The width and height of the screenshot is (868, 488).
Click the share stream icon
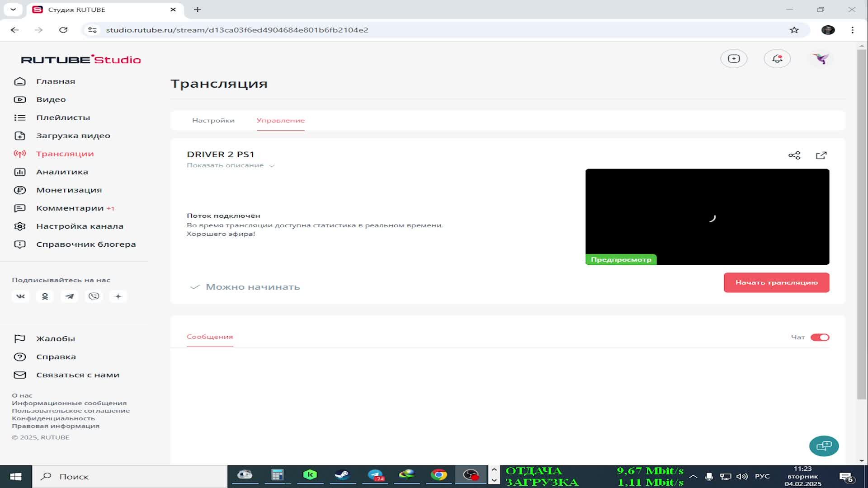pyautogui.click(x=794, y=155)
